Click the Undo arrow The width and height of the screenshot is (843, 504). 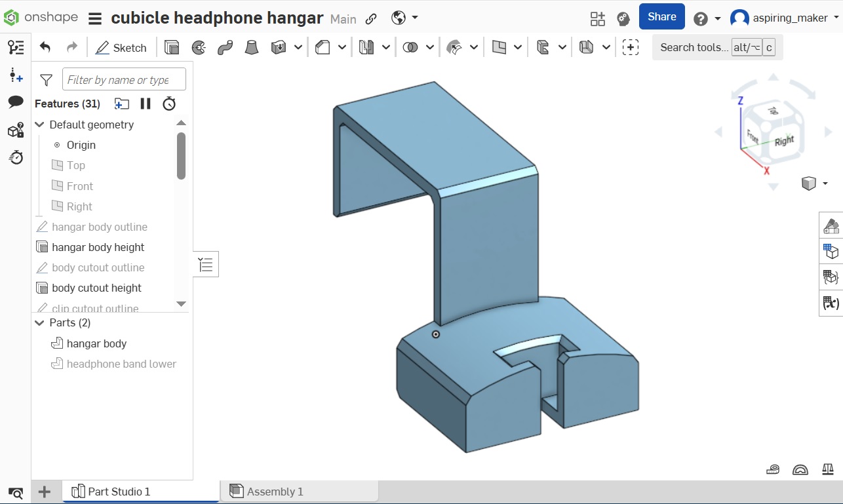point(45,47)
